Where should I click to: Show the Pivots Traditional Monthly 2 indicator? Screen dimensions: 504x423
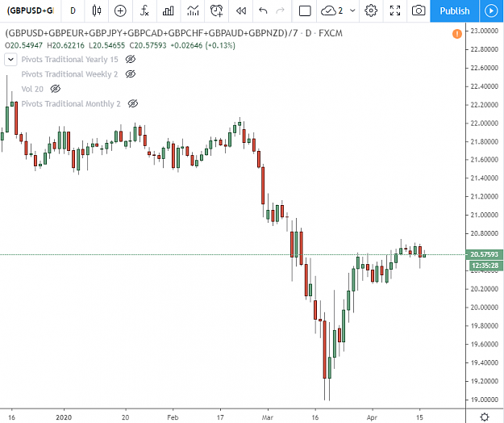pyautogui.click(x=133, y=103)
